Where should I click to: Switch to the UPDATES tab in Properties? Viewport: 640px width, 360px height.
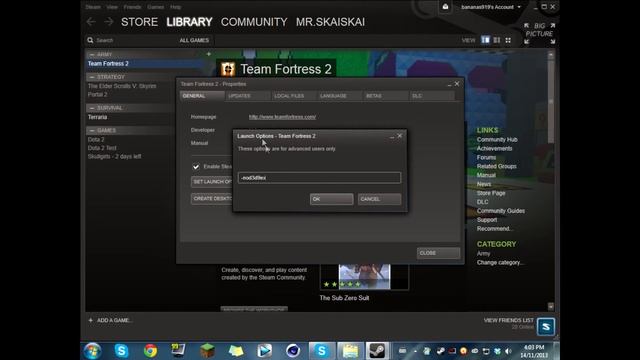pyautogui.click(x=248, y=96)
